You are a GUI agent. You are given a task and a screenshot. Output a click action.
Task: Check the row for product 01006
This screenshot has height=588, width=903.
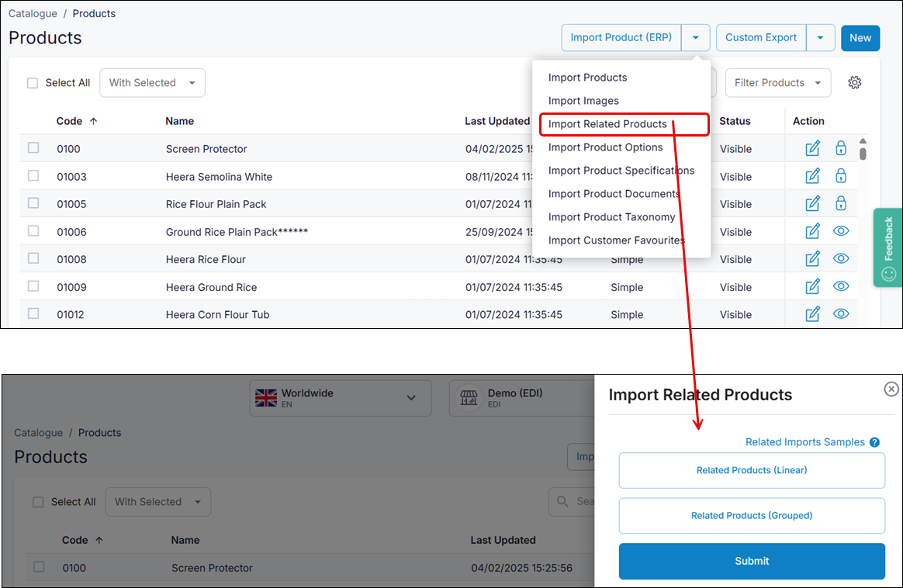(33, 230)
